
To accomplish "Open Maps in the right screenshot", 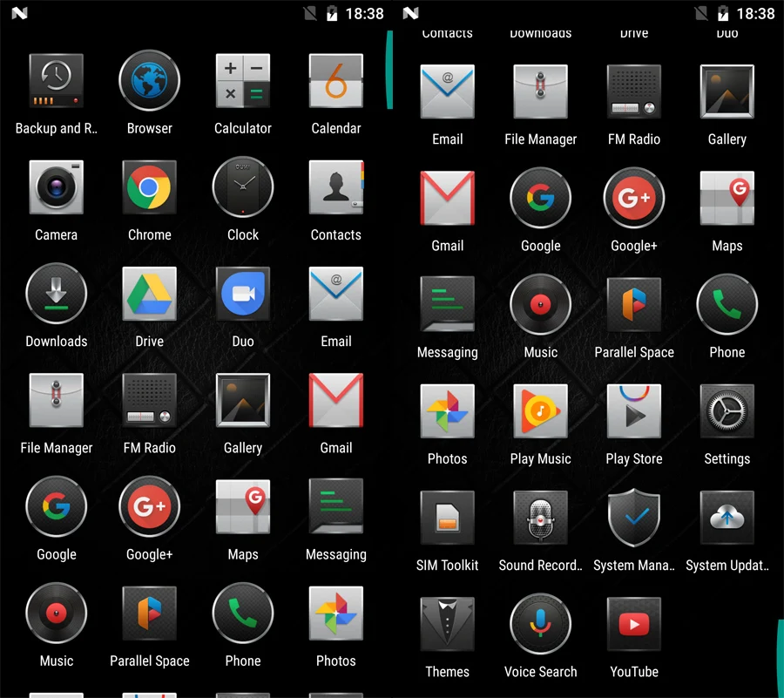I will [727, 198].
